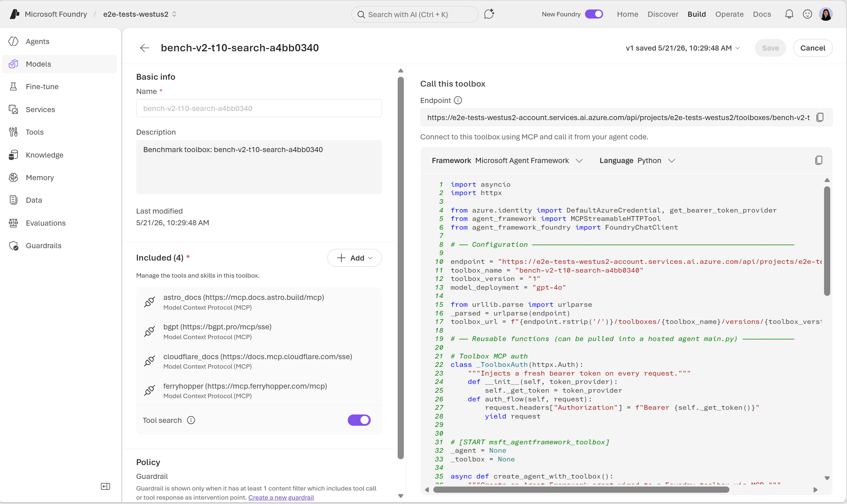Viewport: 847px width, 504px height.
Task: Click the search magnifier icon
Action: coord(361,15)
